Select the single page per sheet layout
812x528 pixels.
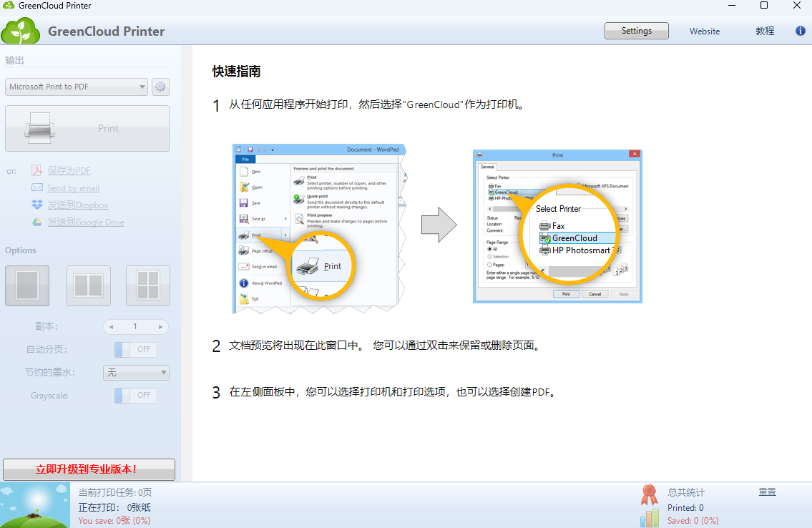(x=27, y=285)
